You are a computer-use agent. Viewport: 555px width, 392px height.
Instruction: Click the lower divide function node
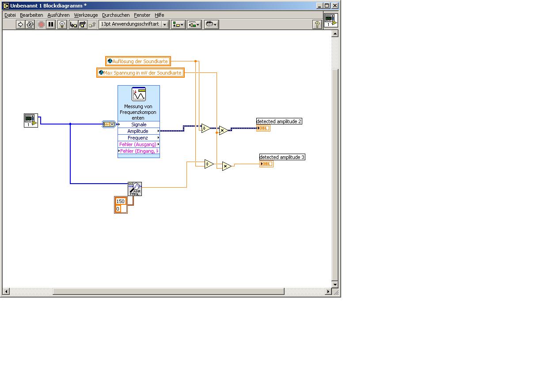point(209,164)
